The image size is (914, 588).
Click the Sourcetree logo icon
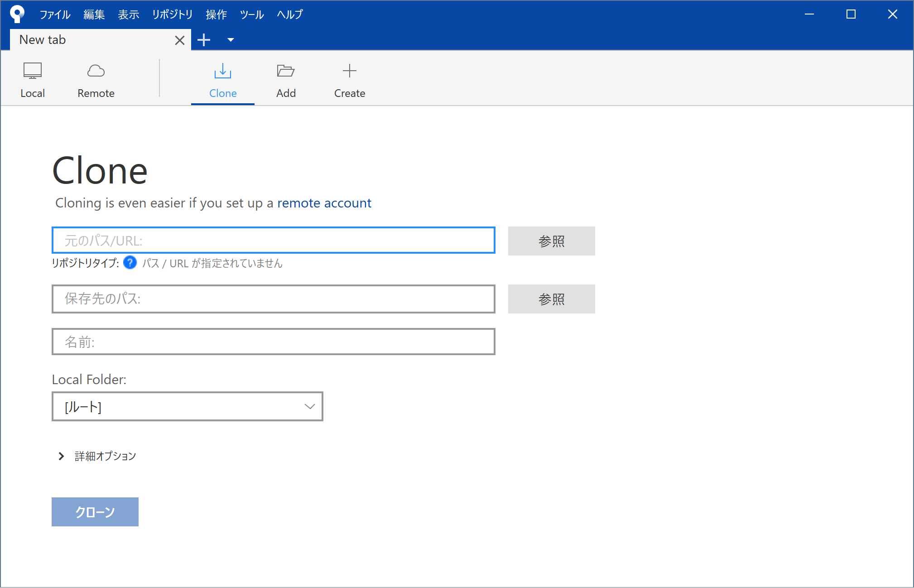point(17,14)
